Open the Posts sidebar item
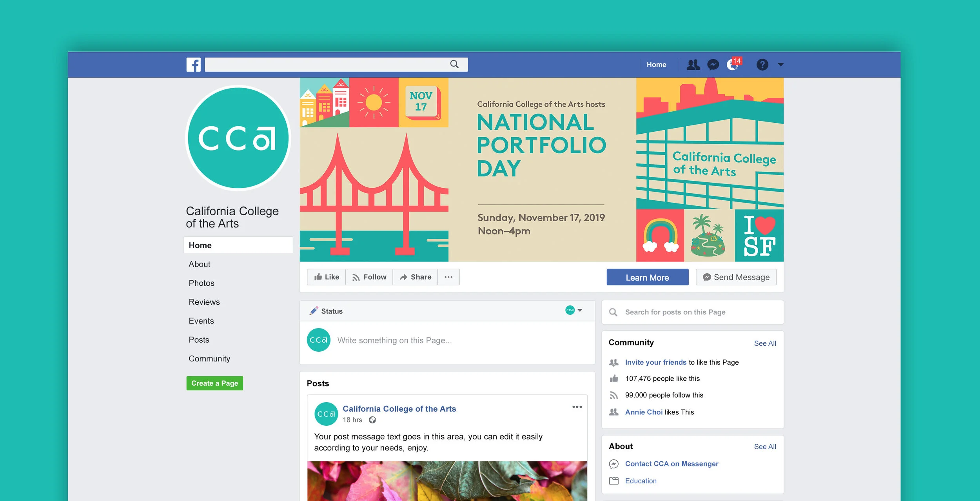The image size is (980, 501). point(199,339)
